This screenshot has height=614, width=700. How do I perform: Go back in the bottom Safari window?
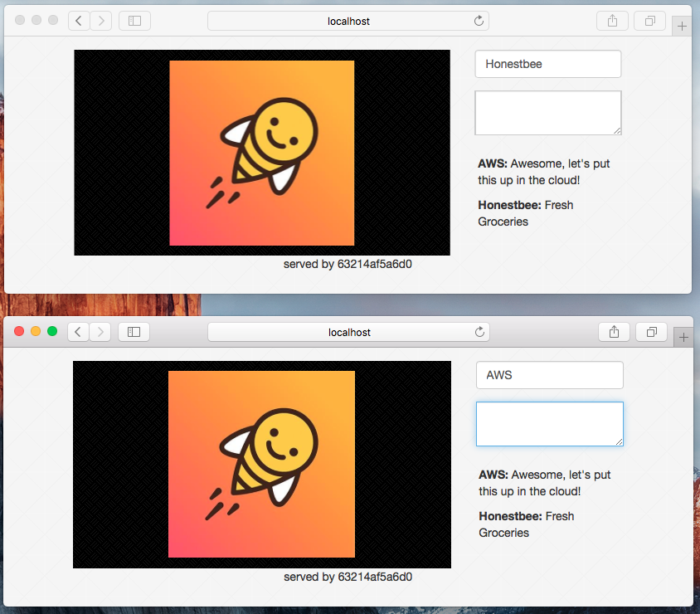pos(78,332)
